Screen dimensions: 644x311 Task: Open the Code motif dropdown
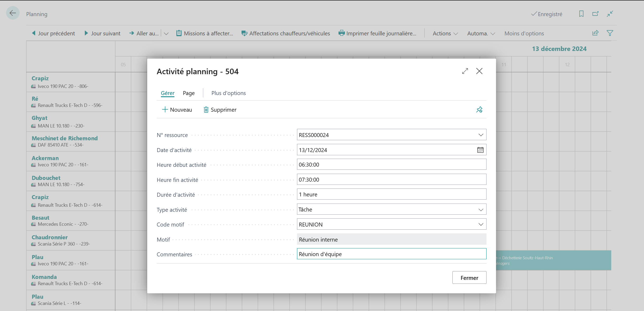pyautogui.click(x=481, y=224)
